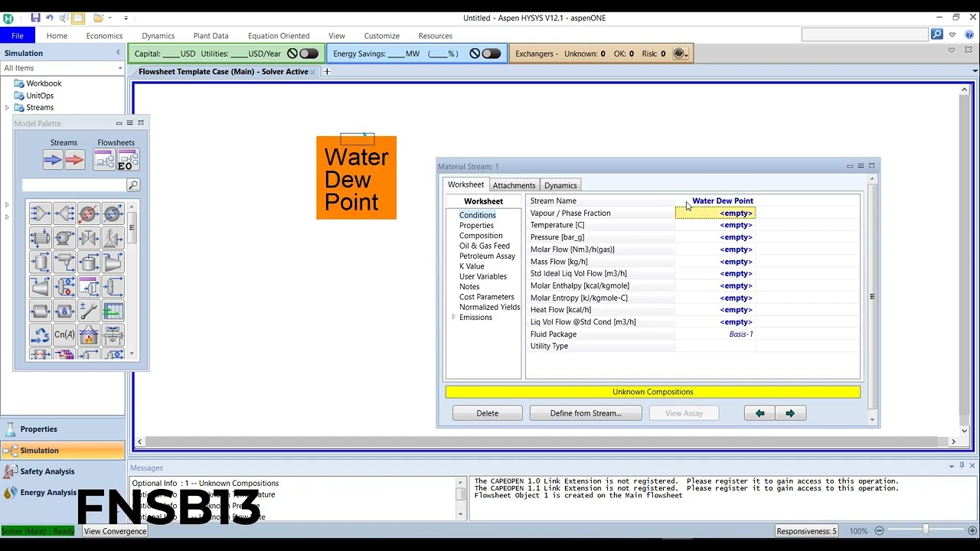Open the Equation Oriented ribbon tab

279,35
